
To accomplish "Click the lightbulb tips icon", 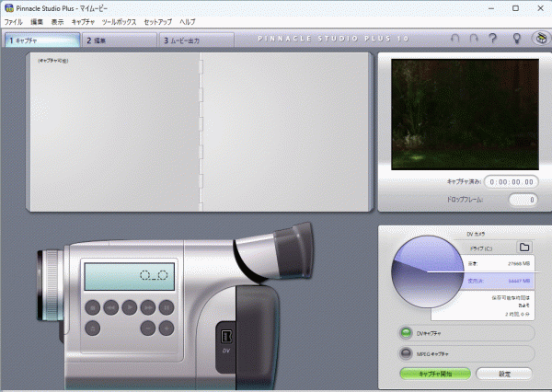I will pyautogui.click(x=516, y=38).
